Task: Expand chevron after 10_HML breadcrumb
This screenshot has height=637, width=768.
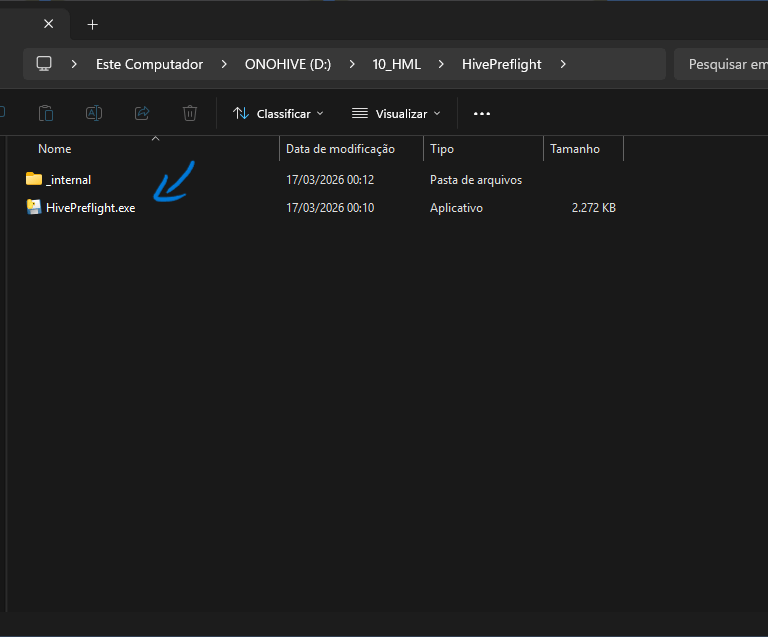Action: pos(441,64)
